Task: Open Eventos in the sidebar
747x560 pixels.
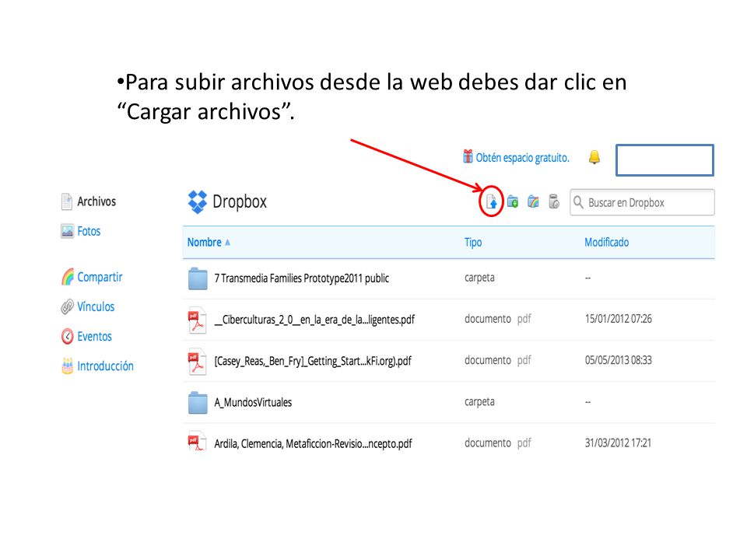Action: coord(94,336)
